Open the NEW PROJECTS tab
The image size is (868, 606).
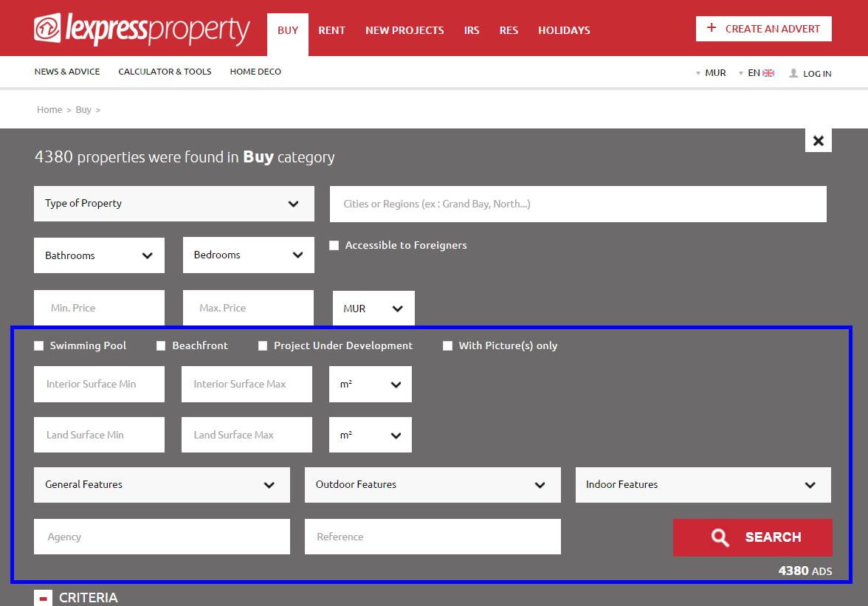pyautogui.click(x=404, y=30)
